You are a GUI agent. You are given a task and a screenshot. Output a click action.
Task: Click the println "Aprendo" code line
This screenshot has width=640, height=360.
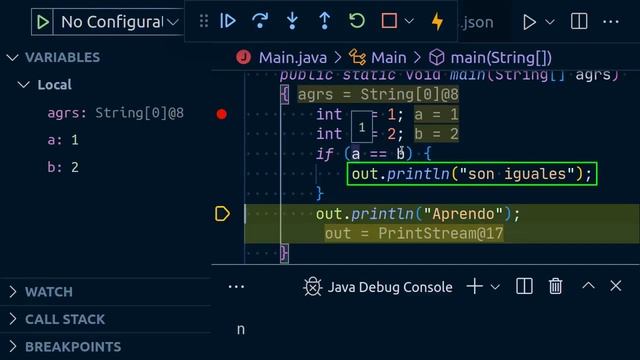(x=418, y=214)
